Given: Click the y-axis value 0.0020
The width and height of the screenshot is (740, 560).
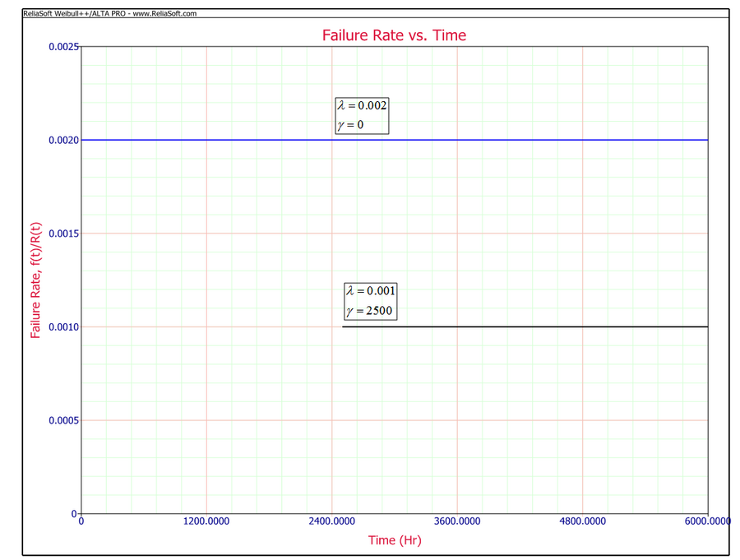Looking at the screenshot, I should click(63, 141).
